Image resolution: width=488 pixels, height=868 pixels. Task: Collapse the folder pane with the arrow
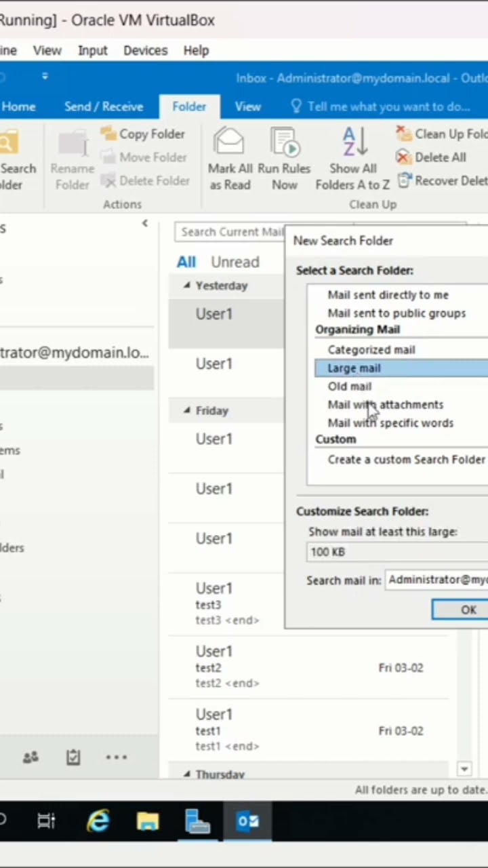click(x=144, y=223)
